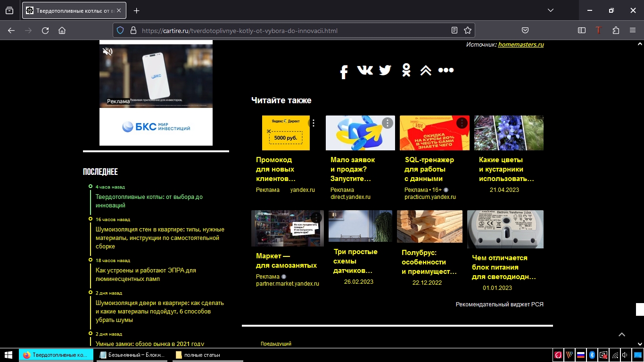Image resolution: width=644 pixels, height=362 pixels.
Task: Open the Firefox application hamburger menu
Action: pos(633,30)
